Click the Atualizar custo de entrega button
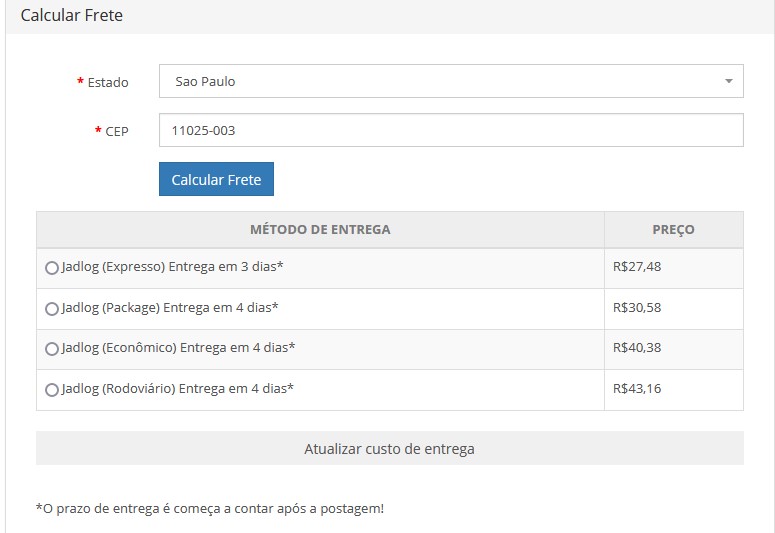 [x=389, y=448]
